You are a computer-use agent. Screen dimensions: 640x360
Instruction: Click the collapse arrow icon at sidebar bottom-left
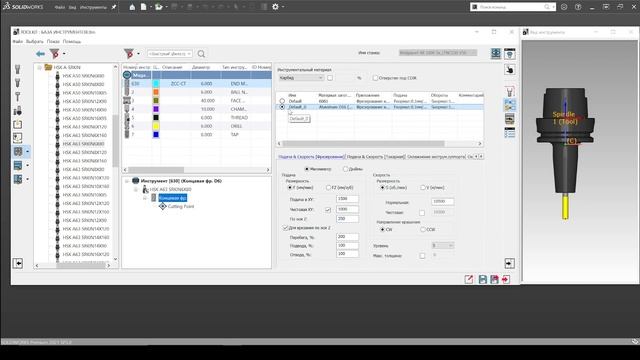point(18,263)
